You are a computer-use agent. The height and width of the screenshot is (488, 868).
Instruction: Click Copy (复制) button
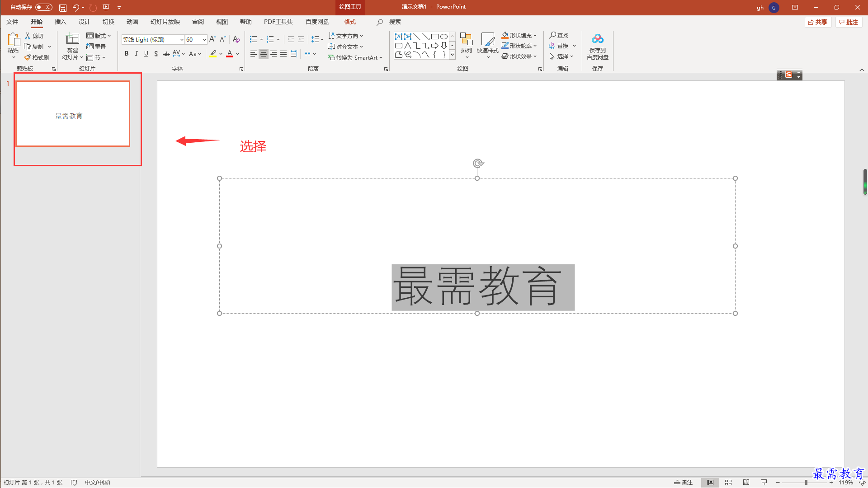click(34, 47)
